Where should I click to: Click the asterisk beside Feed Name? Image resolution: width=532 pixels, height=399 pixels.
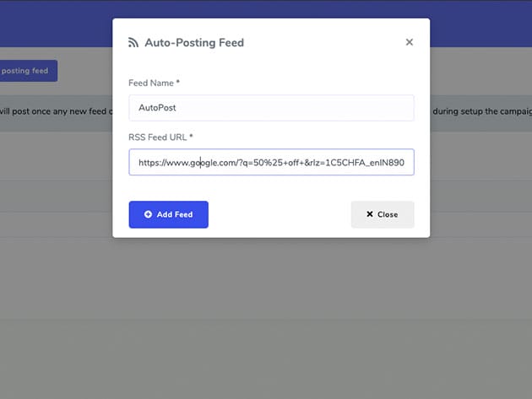[178, 83]
